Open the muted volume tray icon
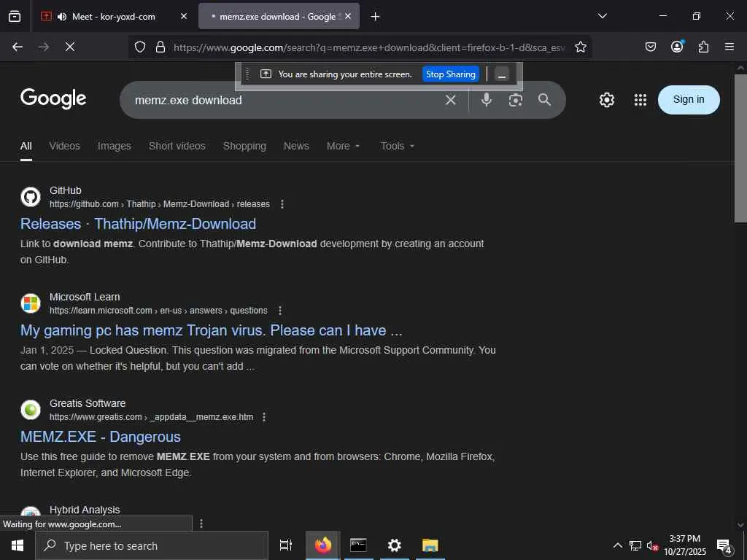747x560 pixels. [x=652, y=546]
